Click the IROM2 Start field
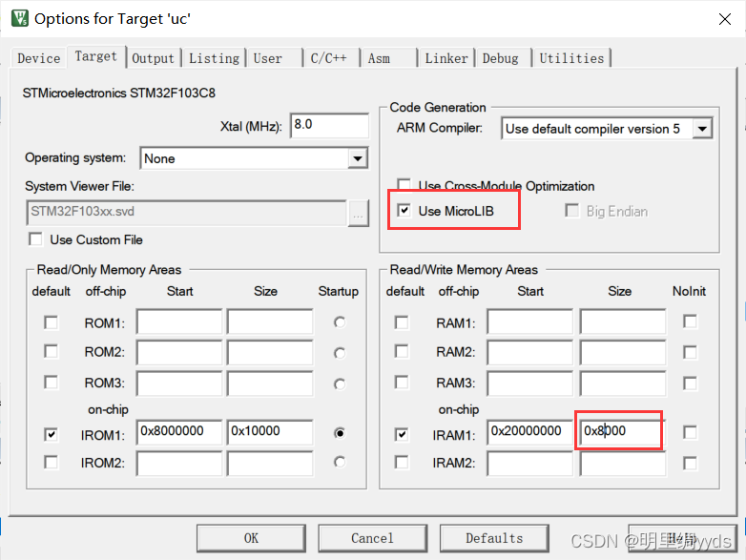 click(179, 463)
